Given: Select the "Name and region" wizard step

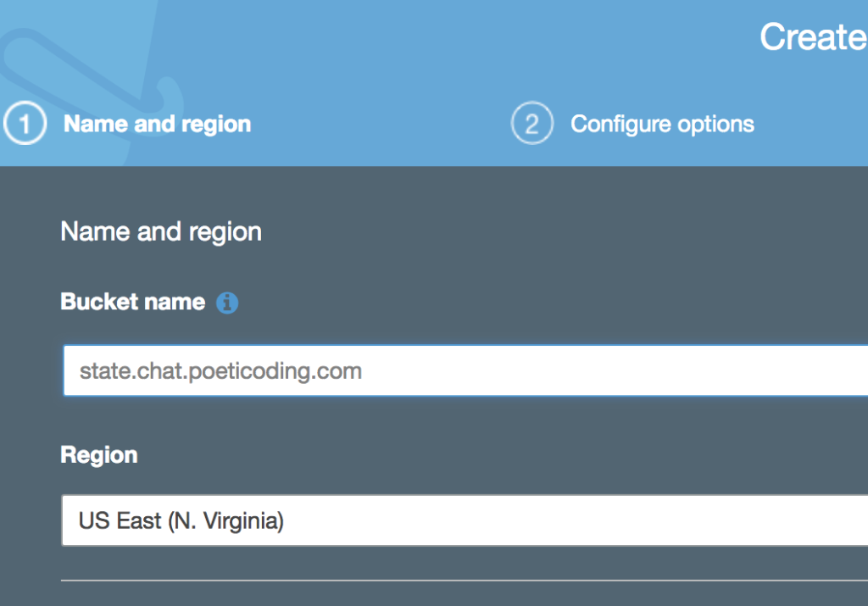Looking at the screenshot, I should tap(157, 124).
